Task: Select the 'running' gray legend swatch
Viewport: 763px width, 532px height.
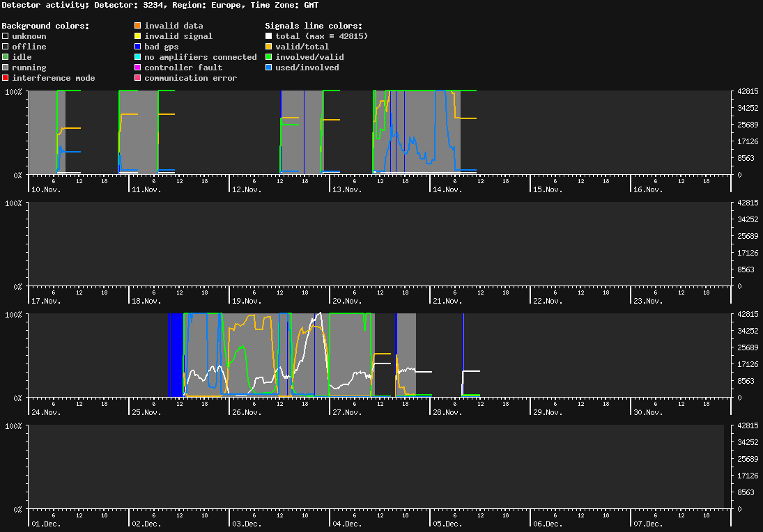Action: (4, 67)
